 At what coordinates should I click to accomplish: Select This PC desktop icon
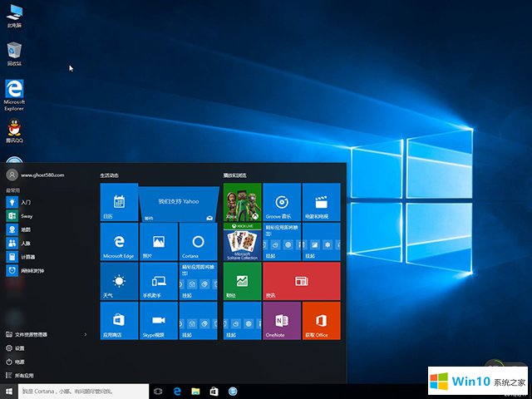pyautogui.click(x=14, y=17)
